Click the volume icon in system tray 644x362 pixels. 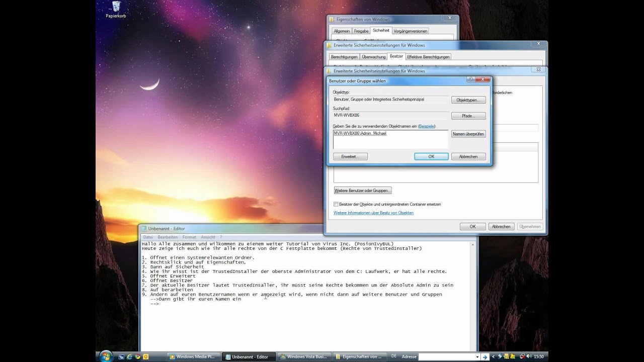(528, 356)
